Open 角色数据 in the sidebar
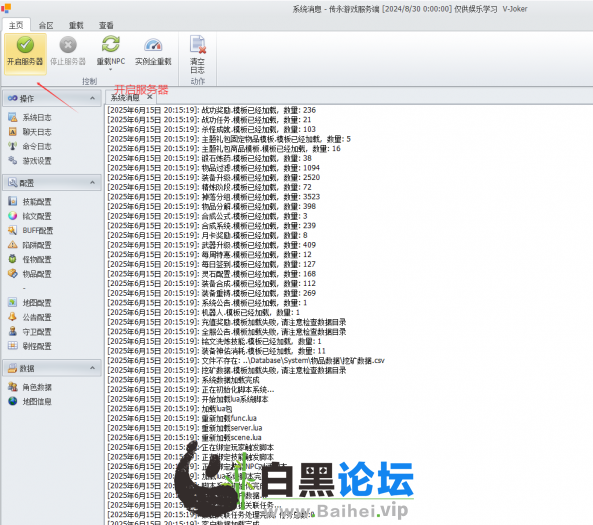593x525 pixels. 29,387
